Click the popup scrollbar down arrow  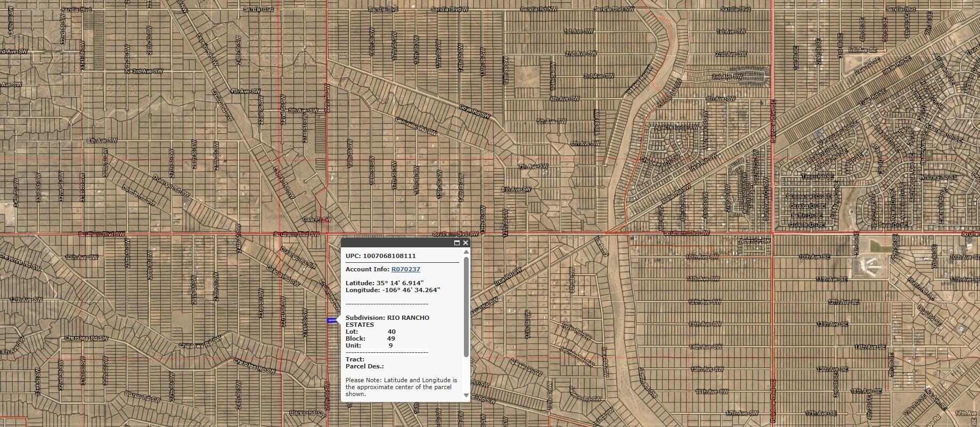point(466,396)
